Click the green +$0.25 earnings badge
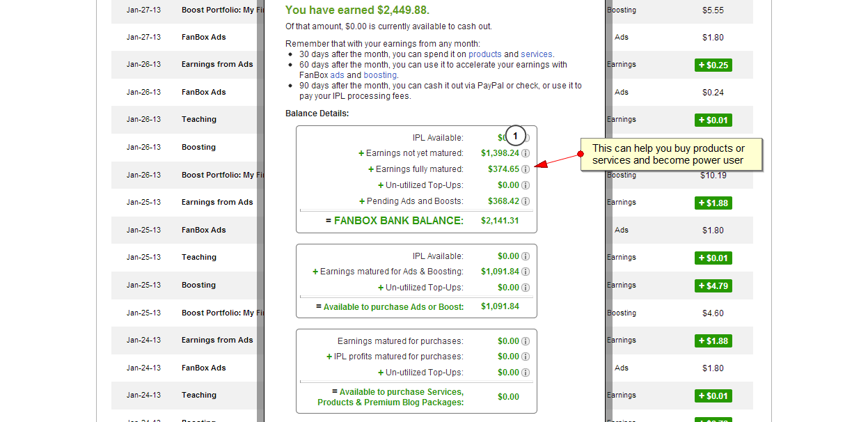This screenshot has height=422, width=868. [x=713, y=65]
